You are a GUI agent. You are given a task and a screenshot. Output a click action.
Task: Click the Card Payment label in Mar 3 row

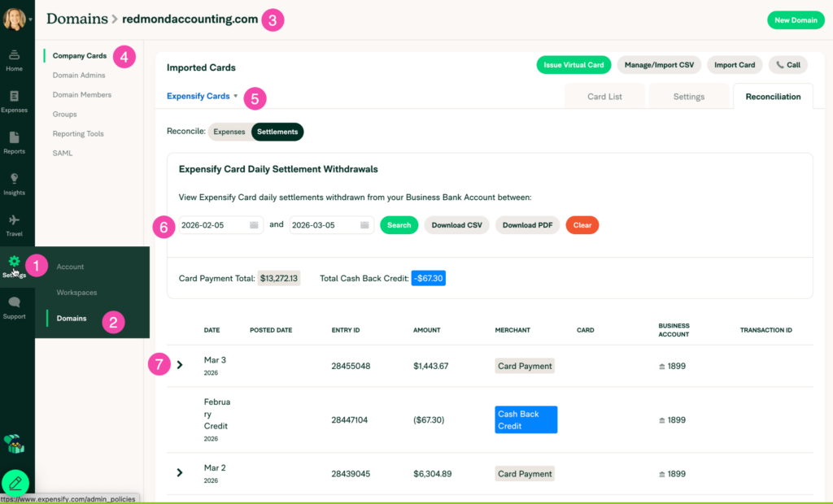[x=525, y=366]
